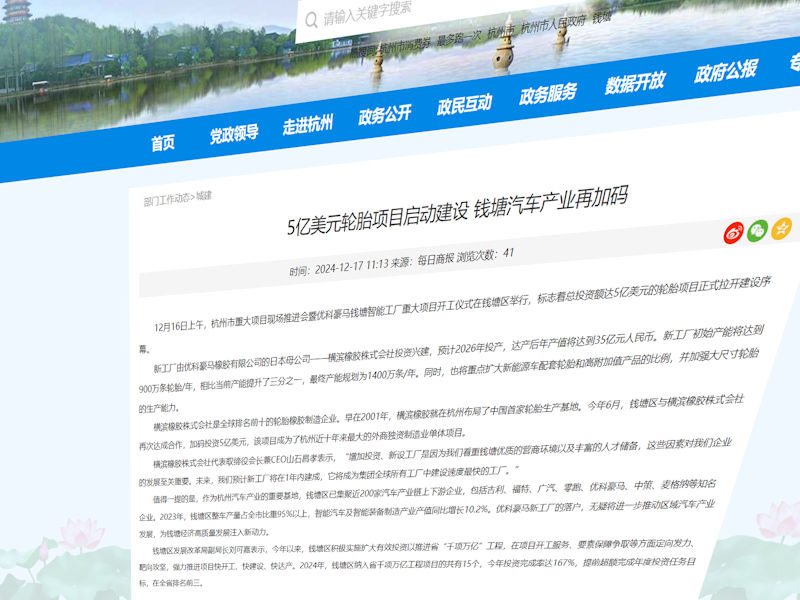Open the 城建 breadcrumb link
The width and height of the screenshot is (800, 600).
tap(203, 196)
